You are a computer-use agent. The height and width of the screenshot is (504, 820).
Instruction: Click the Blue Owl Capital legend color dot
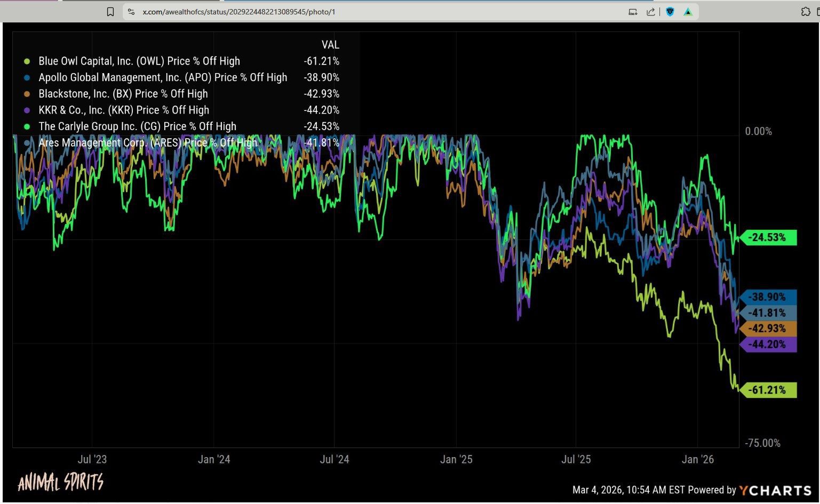27,61
